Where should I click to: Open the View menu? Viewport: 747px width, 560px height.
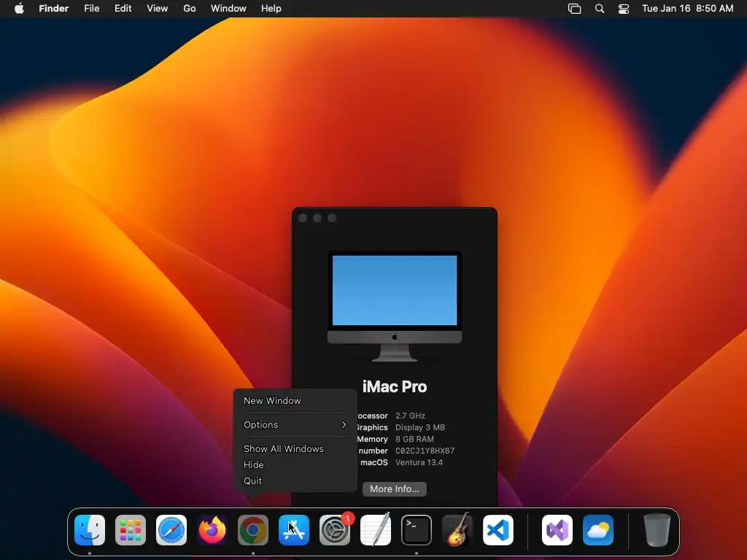158,9
